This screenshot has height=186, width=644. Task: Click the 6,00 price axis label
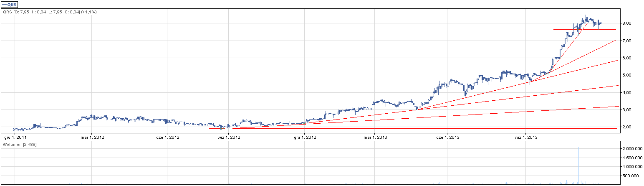[626, 58]
